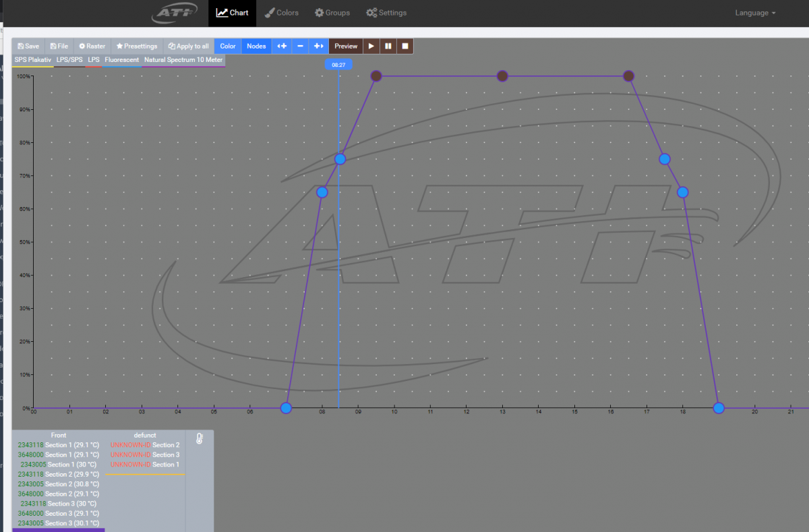
Task: Open the File menu button
Action: 59,46
